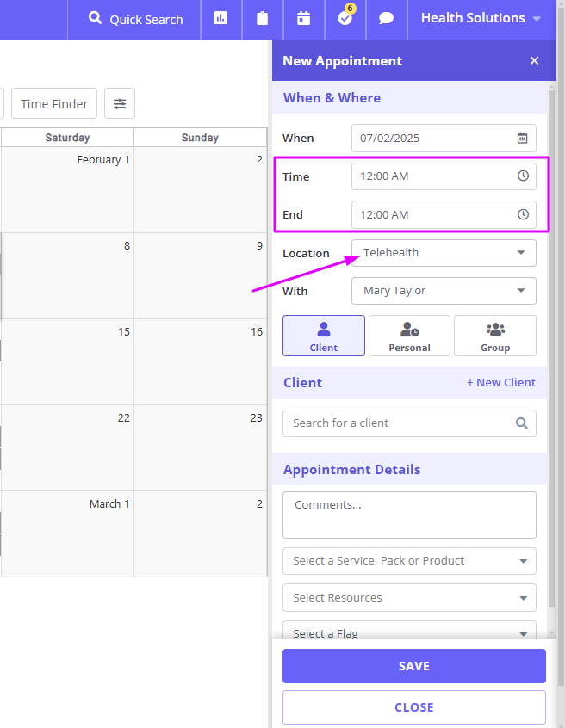The image size is (565, 728).
Task: Open the reports chart icon in the top bar
Action: [220, 19]
